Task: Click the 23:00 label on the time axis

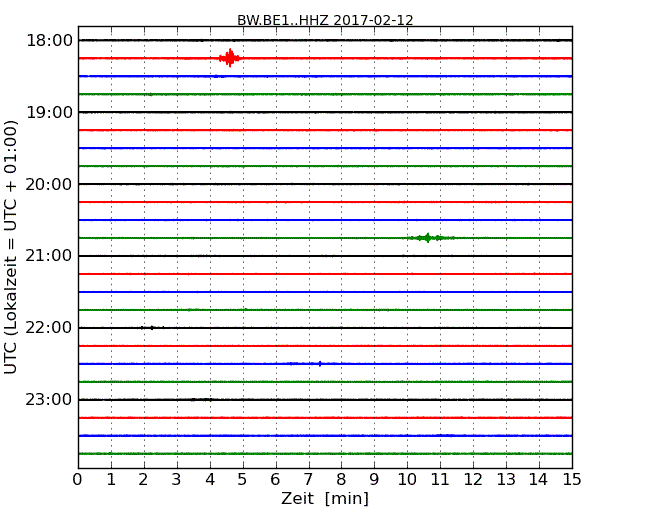Action: [50, 399]
